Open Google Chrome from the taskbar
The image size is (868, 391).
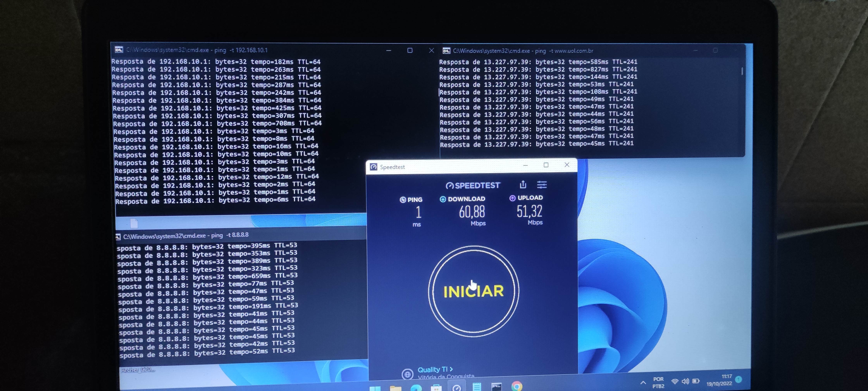point(517,386)
